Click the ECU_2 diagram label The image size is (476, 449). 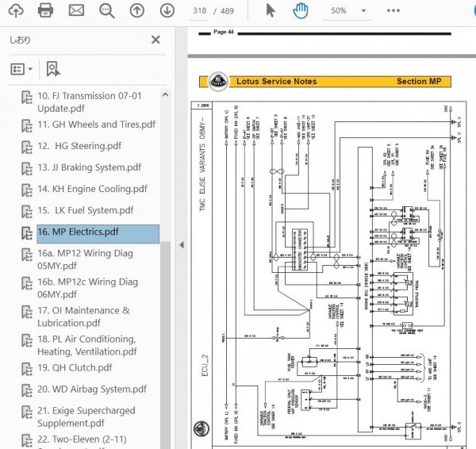pos(205,365)
